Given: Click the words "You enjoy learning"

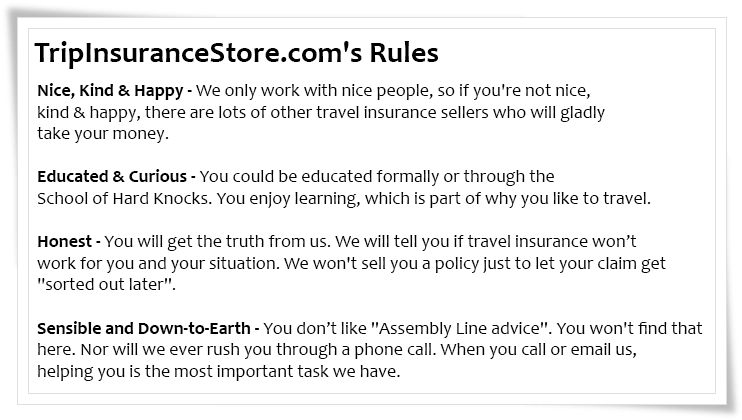Looking at the screenshot, I should 288,199.
